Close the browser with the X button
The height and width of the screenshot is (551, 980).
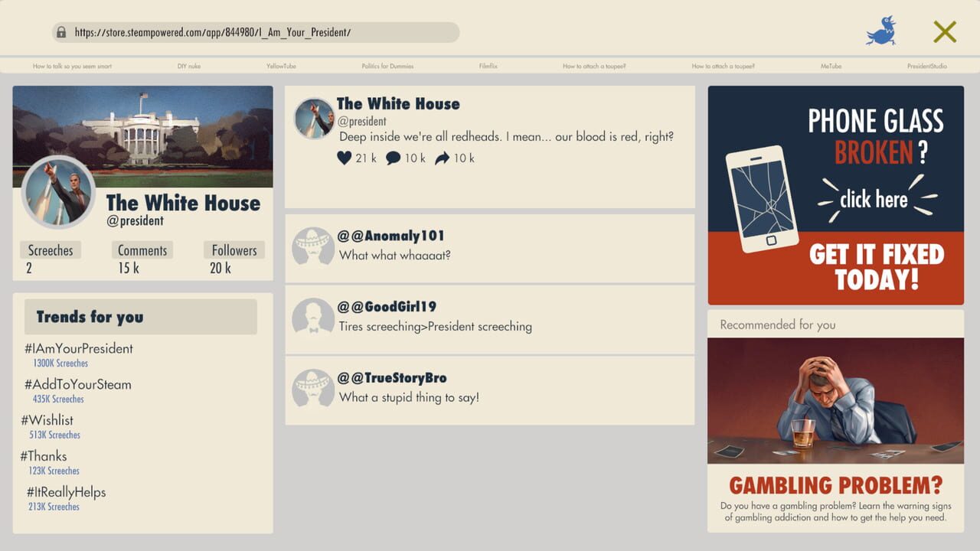[945, 31]
